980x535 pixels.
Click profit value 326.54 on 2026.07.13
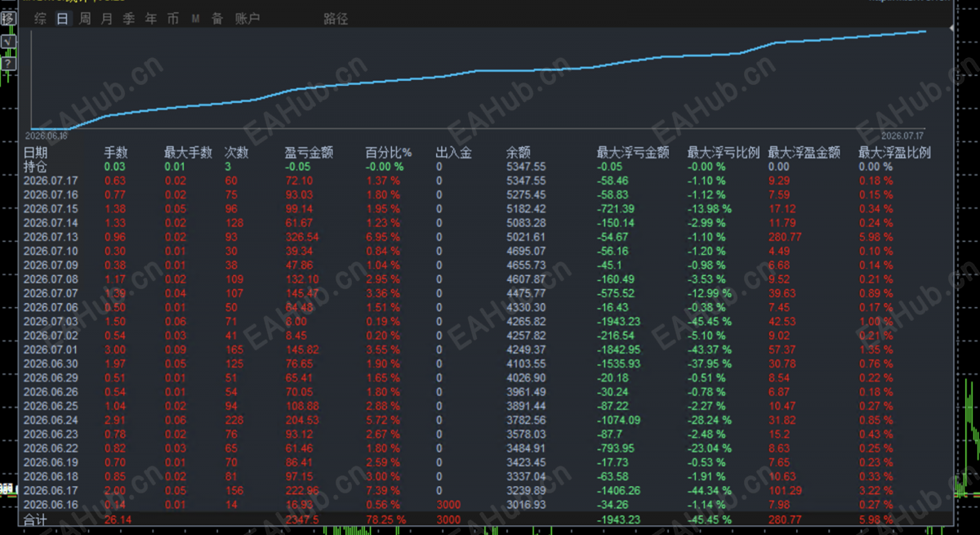coord(301,237)
